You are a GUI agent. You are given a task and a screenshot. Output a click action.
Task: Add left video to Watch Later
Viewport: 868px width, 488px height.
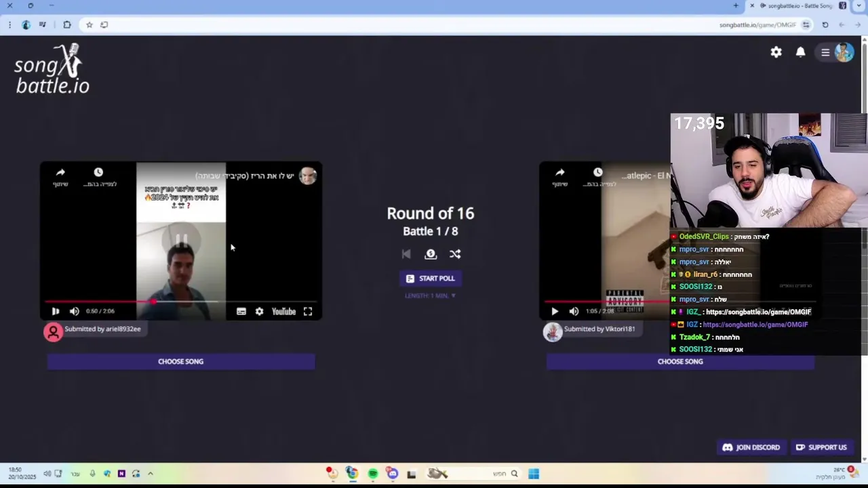point(98,176)
